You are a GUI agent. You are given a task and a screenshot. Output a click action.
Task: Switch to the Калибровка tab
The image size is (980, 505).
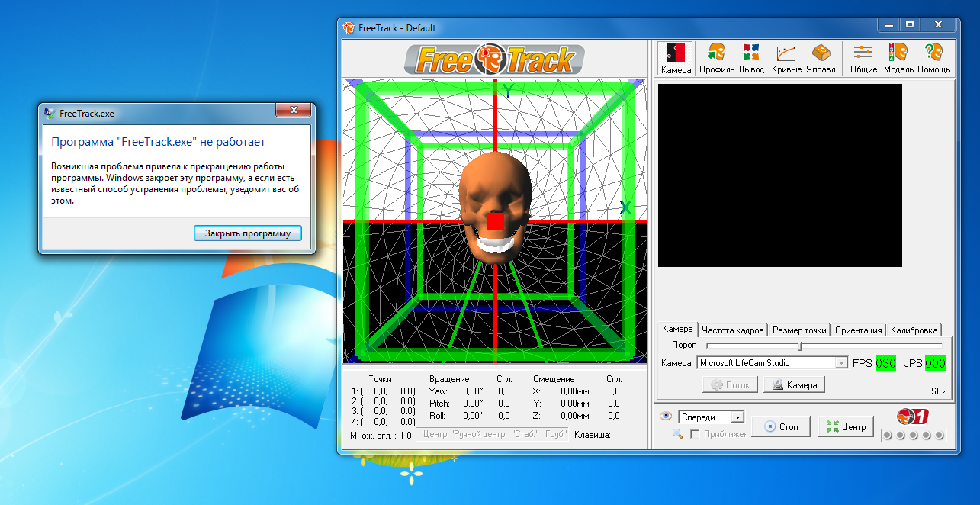(914, 330)
